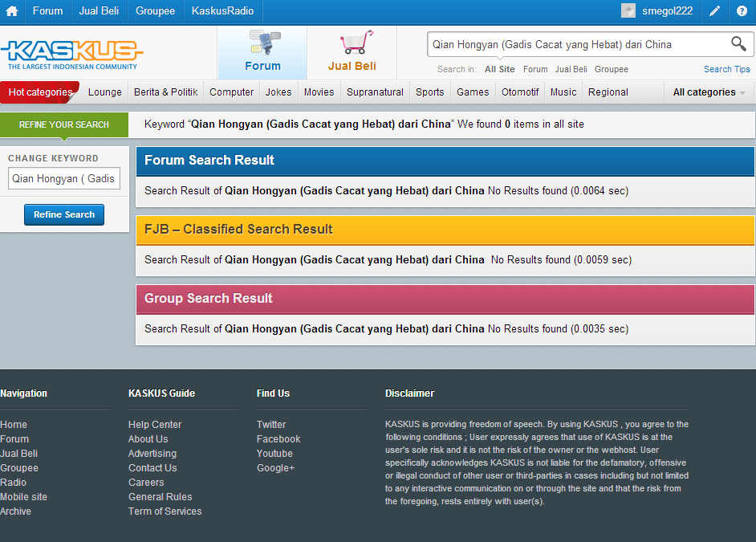The height and width of the screenshot is (542, 756).
Task: Open the Jual Beli footer link
Action: click(18, 454)
